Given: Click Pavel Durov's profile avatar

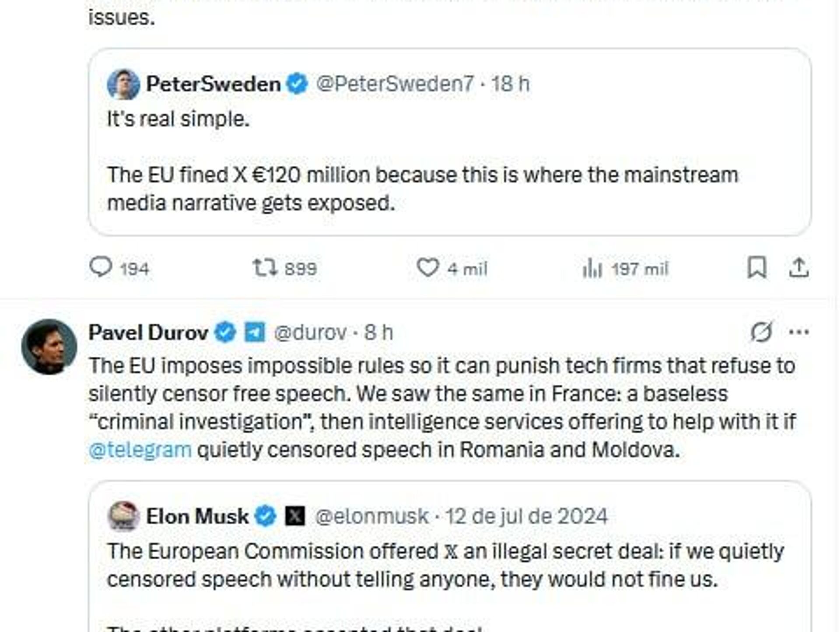Looking at the screenshot, I should (49, 347).
